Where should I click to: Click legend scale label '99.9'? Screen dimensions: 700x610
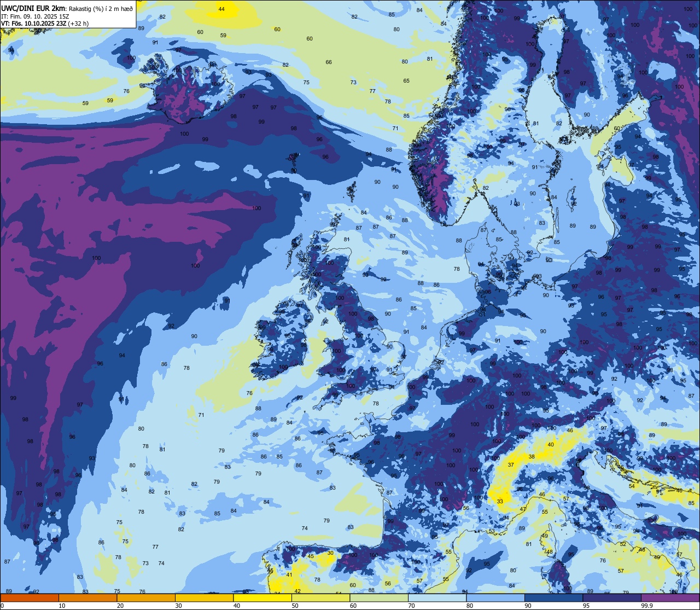(647, 606)
